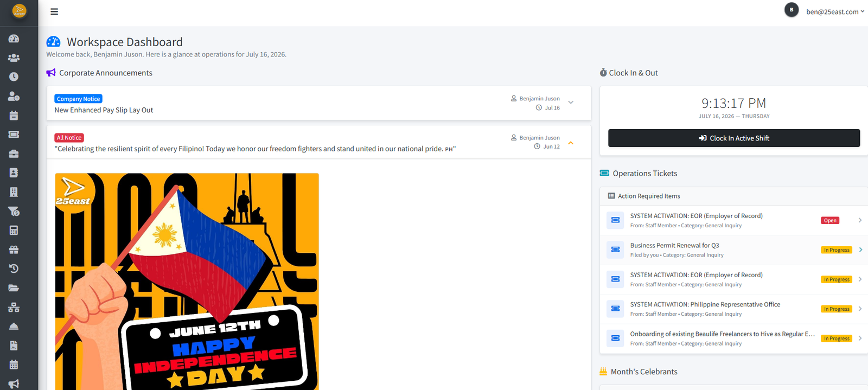Click the ticket icon on Philippine Representative Office row
868x390 pixels.
[615, 309]
